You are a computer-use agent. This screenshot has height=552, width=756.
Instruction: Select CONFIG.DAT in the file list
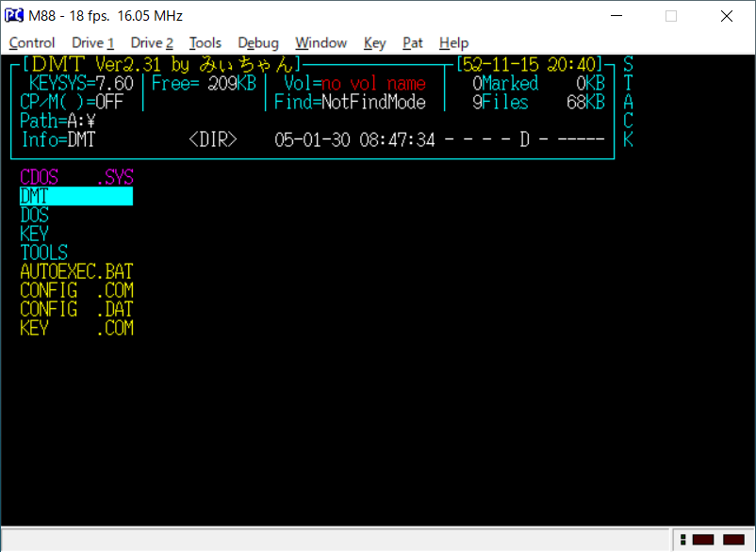[75, 309]
